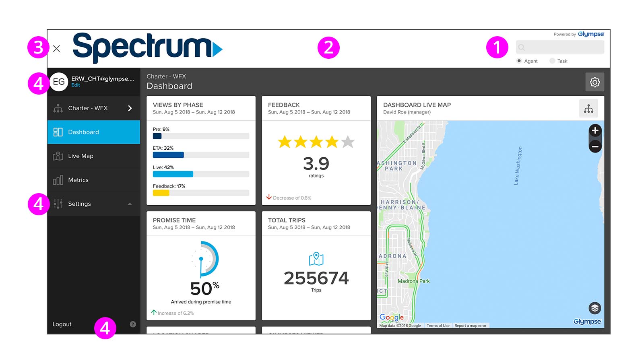Click the FEEDBACK card title
Viewport: 644px width, 363px height.
pyautogui.click(x=284, y=105)
